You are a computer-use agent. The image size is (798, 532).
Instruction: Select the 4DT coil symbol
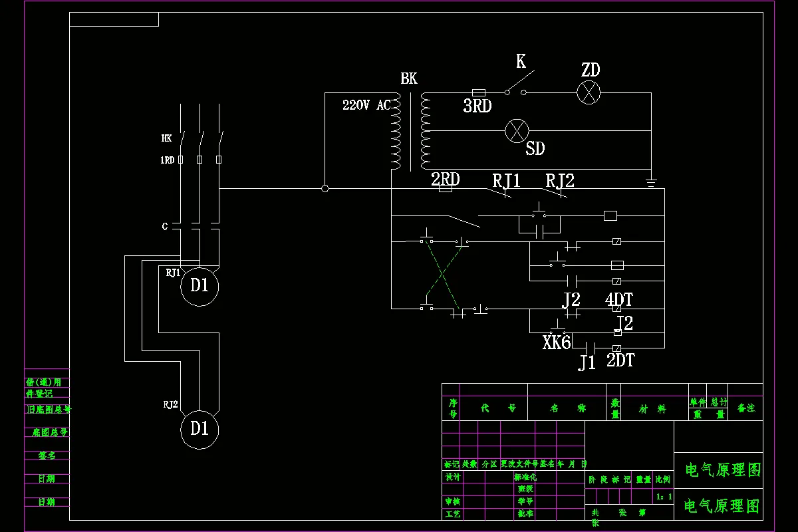(x=617, y=309)
